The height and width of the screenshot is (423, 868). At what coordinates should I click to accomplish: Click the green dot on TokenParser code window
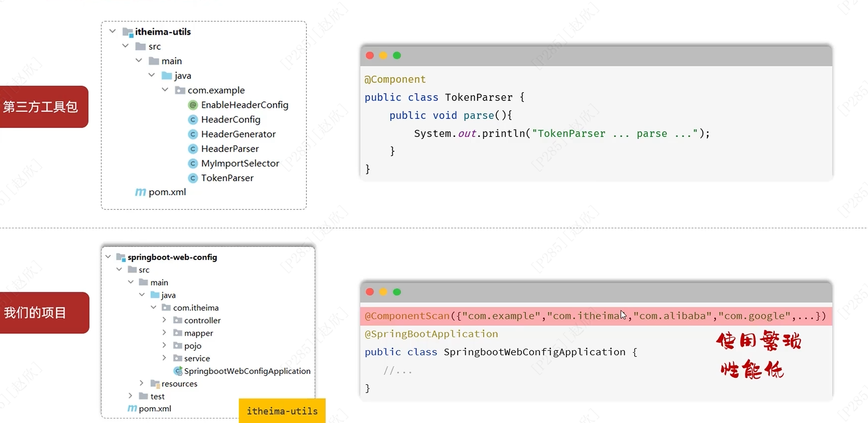(x=397, y=55)
